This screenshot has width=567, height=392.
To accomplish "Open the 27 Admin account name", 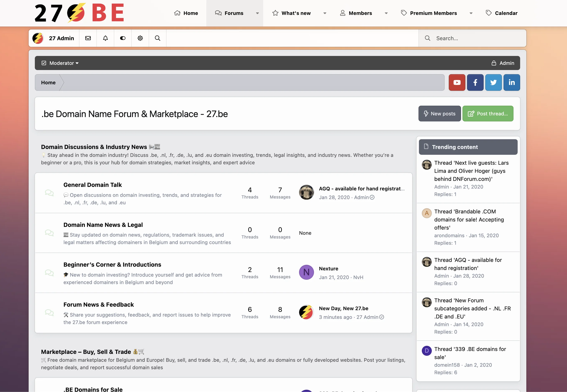I will (61, 38).
